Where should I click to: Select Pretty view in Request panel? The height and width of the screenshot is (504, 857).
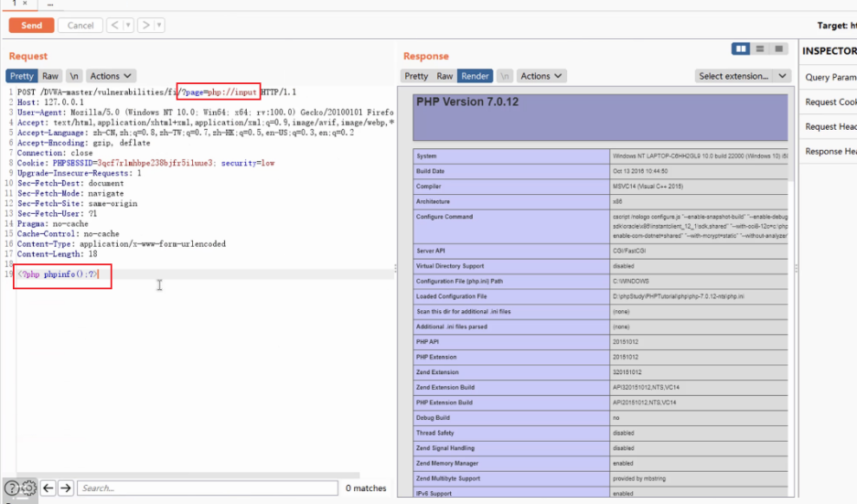click(22, 76)
